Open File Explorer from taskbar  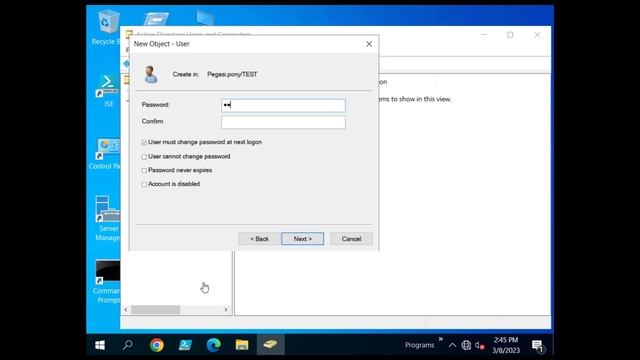click(x=242, y=345)
